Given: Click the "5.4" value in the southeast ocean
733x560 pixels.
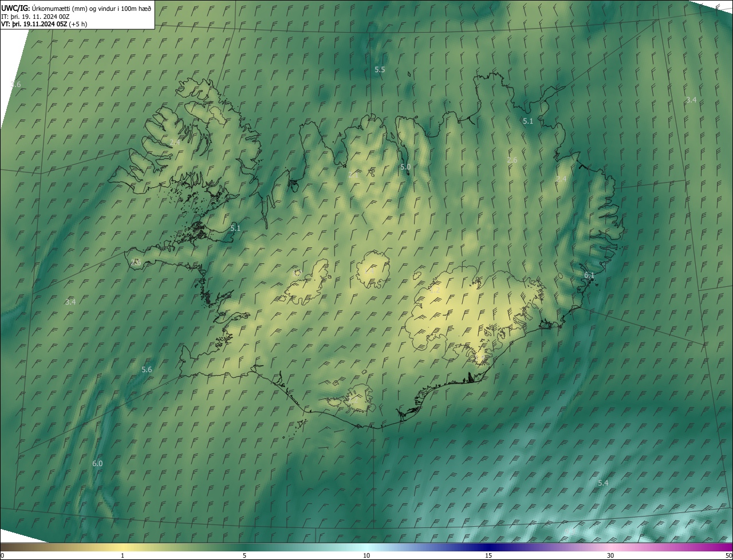Looking at the screenshot, I should [x=603, y=483].
